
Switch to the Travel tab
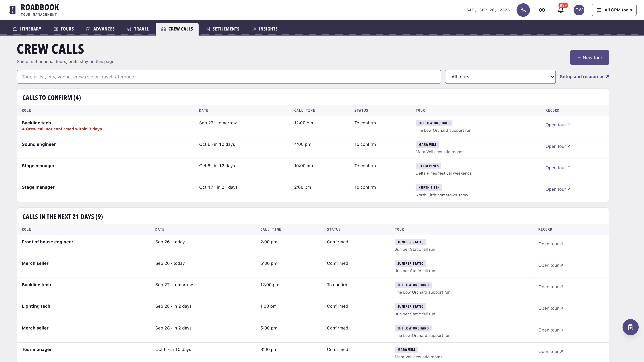tap(138, 29)
